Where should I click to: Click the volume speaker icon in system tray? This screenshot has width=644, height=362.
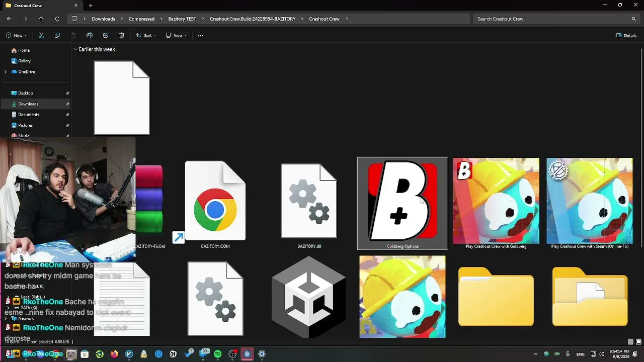[601, 354]
